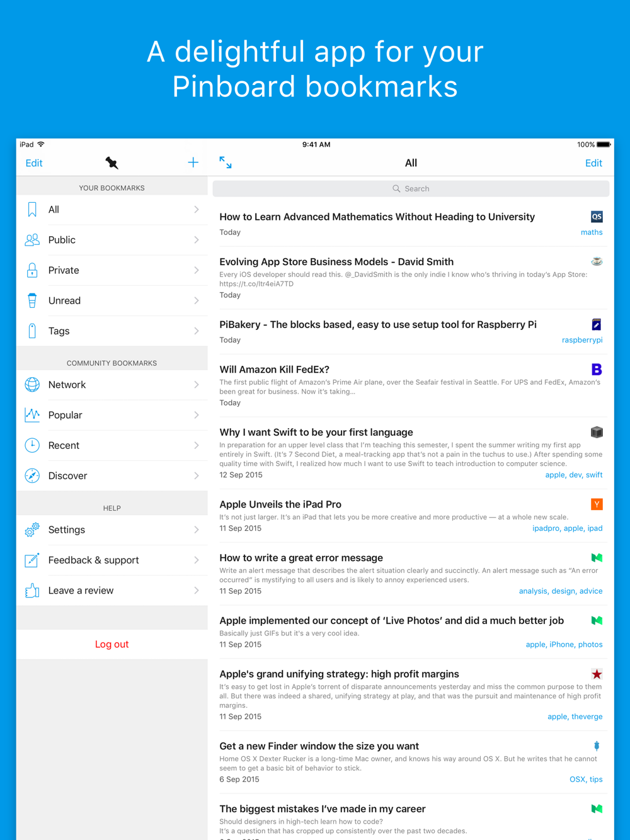
Task: Filter by the maths tag
Action: point(592,232)
